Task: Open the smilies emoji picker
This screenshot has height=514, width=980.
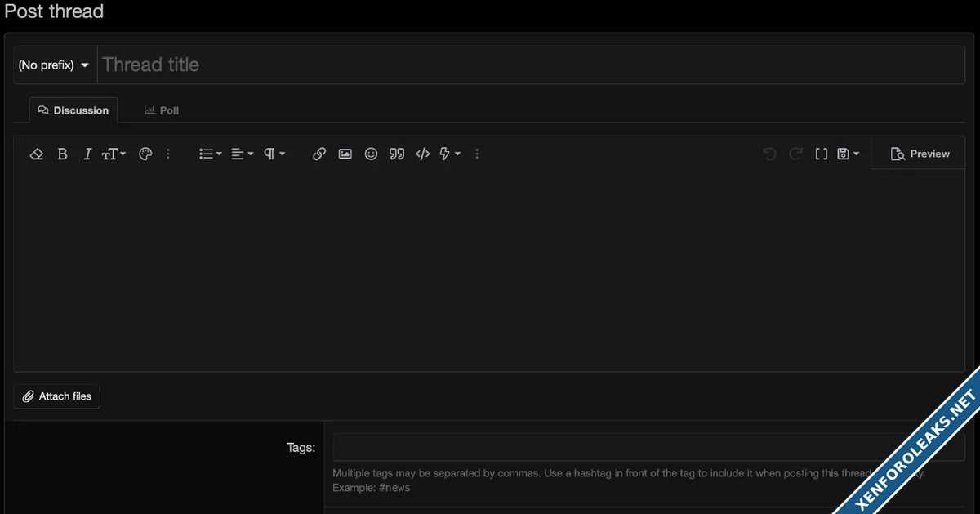Action: pyautogui.click(x=371, y=154)
